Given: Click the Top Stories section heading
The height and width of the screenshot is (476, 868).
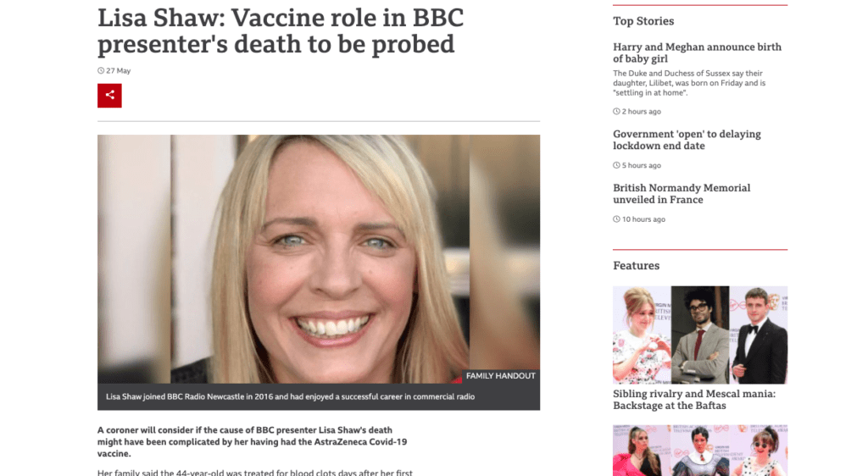Looking at the screenshot, I should coord(643,21).
